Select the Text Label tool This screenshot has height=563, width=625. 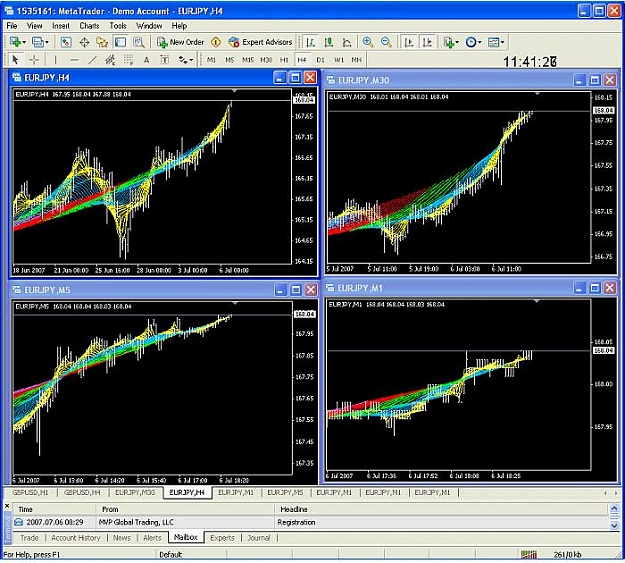[165, 60]
